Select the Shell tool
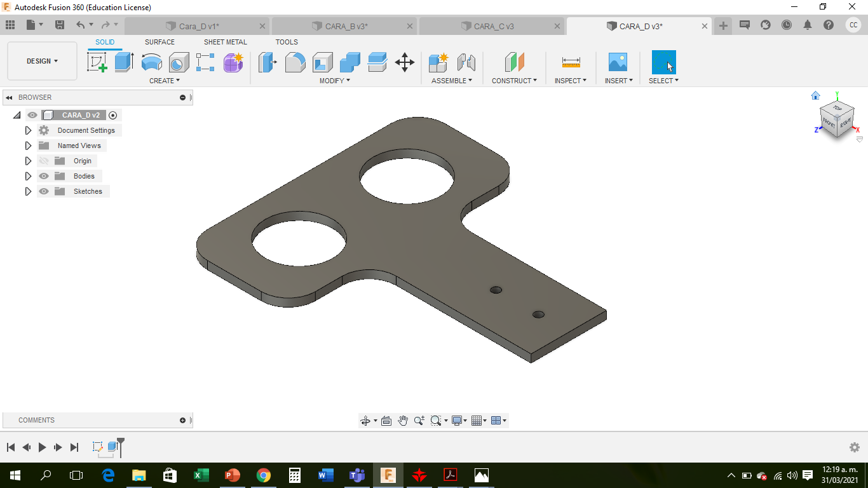 (x=322, y=62)
